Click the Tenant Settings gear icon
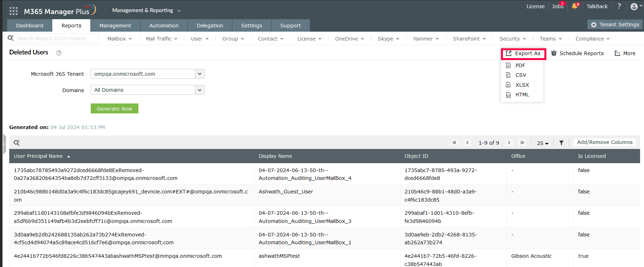The image size is (644, 267). click(593, 25)
